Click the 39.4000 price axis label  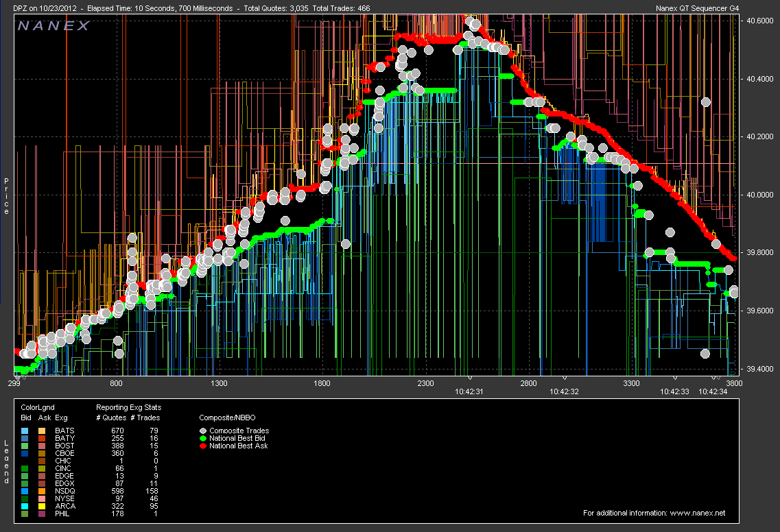coord(760,369)
